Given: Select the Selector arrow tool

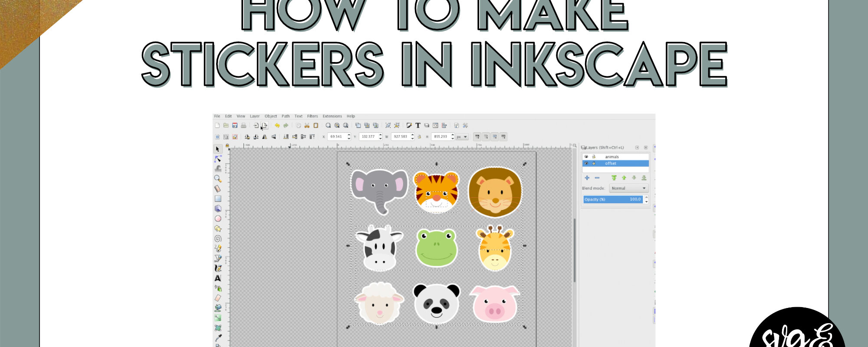Looking at the screenshot, I should pos(218,149).
